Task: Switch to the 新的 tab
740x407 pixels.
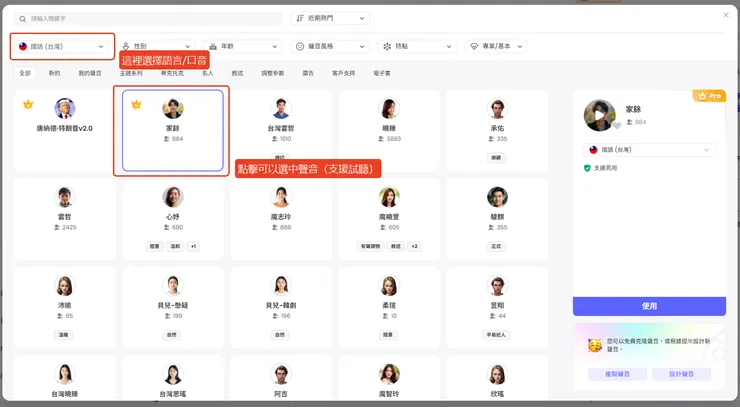Action: [x=54, y=73]
